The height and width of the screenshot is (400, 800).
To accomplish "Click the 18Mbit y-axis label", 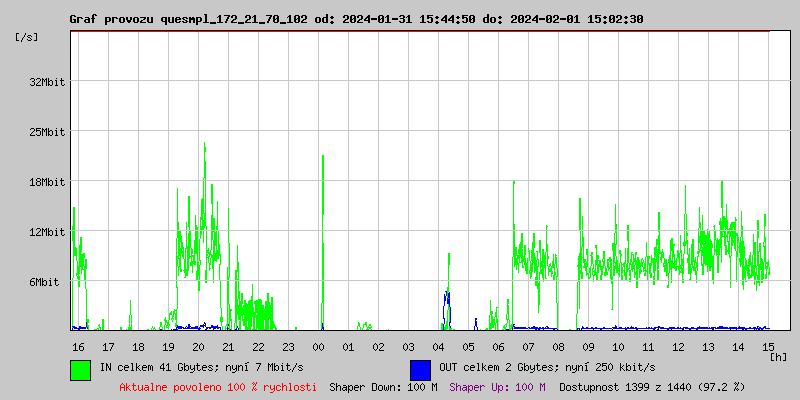I will [47, 182].
